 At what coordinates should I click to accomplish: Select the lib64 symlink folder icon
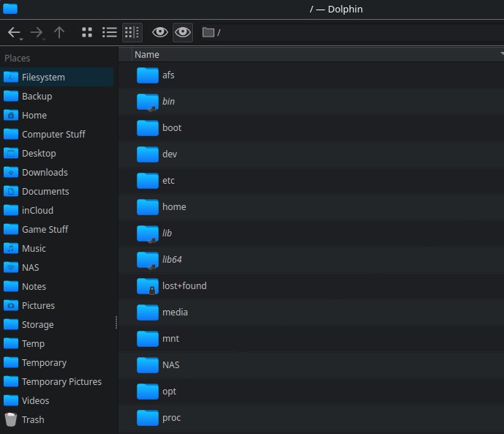tap(148, 260)
